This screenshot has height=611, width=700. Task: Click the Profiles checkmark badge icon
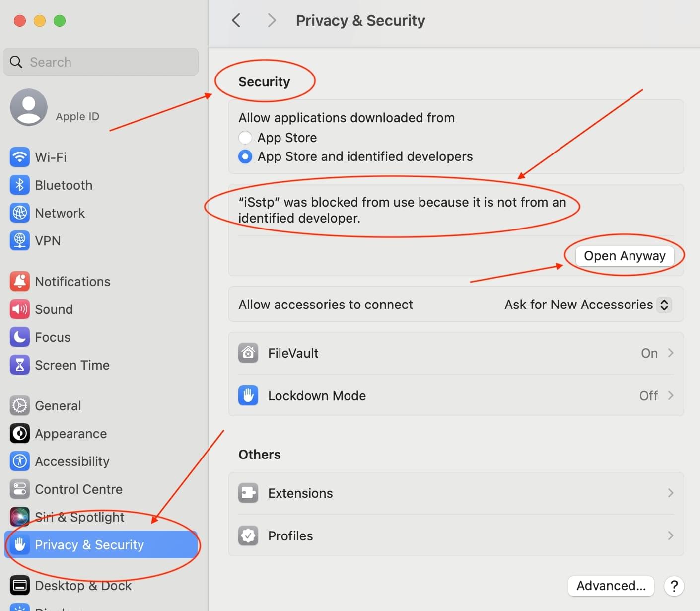point(248,536)
